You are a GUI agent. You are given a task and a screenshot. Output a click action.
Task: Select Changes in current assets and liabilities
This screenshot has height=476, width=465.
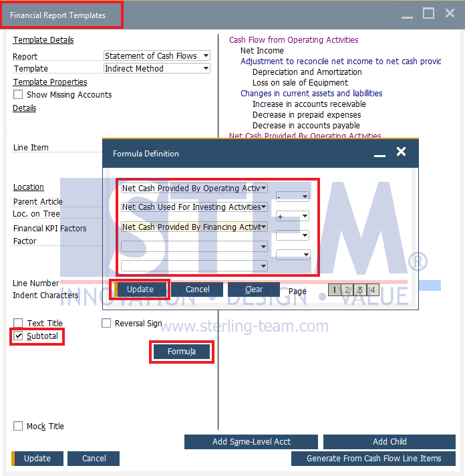click(x=311, y=93)
